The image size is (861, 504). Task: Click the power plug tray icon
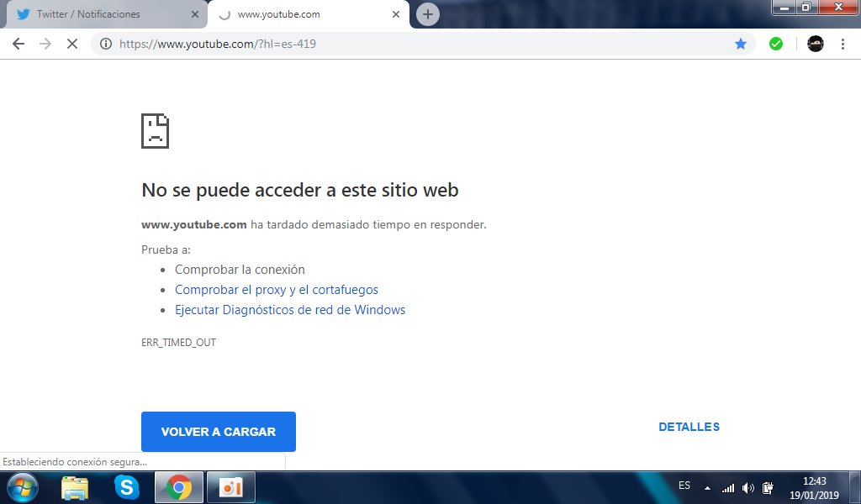768,487
